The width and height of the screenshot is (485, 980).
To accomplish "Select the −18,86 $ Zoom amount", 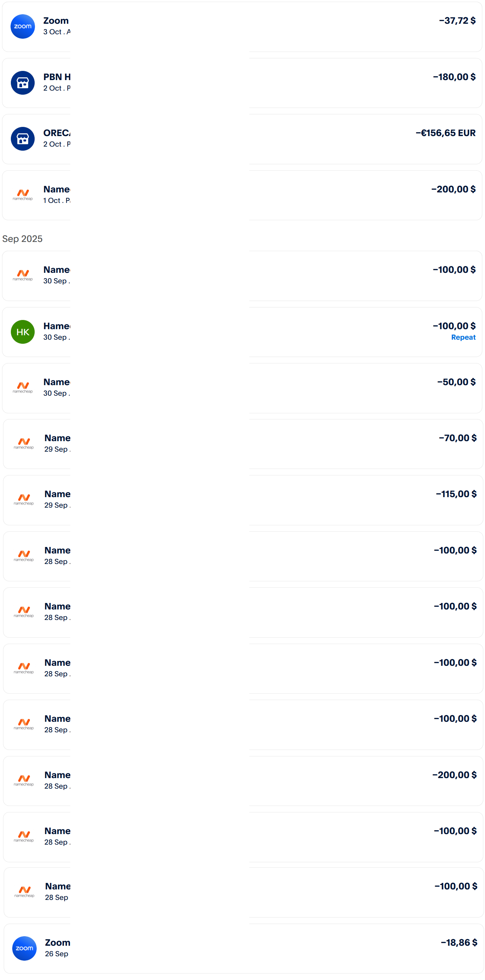I will [x=459, y=943].
